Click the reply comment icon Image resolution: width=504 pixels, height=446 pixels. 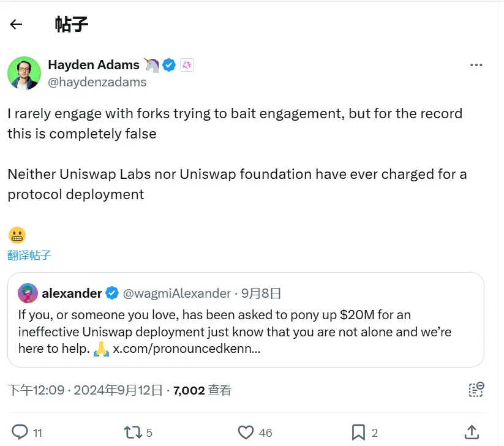pos(20,432)
